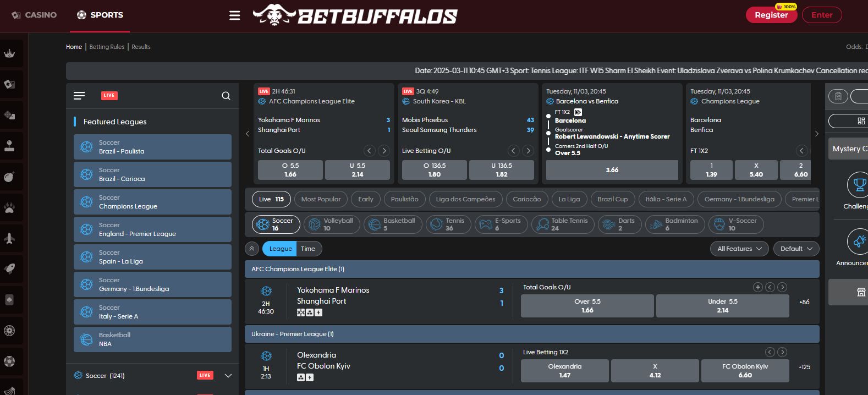Select the Basketball sport filter
The width and height of the screenshot is (868, 395).
[x=393, y=224]
